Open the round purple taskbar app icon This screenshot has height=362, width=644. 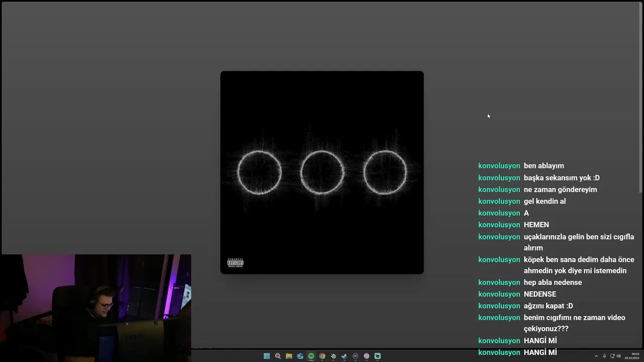tap(355, 356)
